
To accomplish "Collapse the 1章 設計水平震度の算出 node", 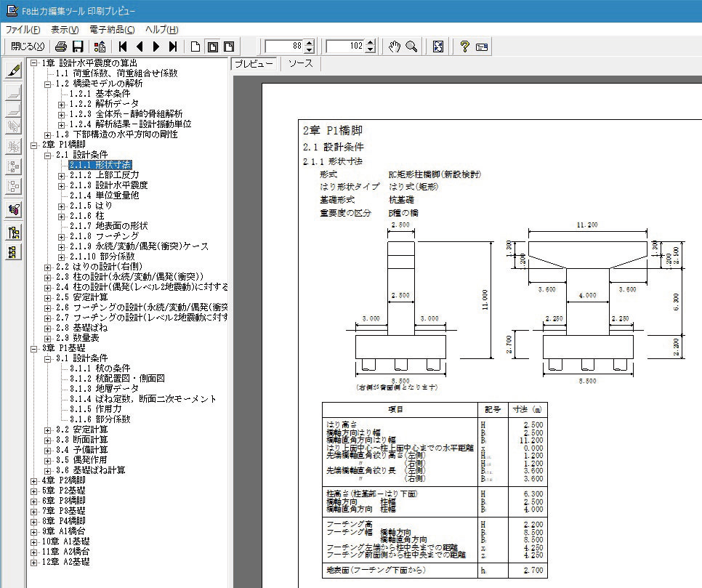I will pyautogui.click(x=33, y=63).
